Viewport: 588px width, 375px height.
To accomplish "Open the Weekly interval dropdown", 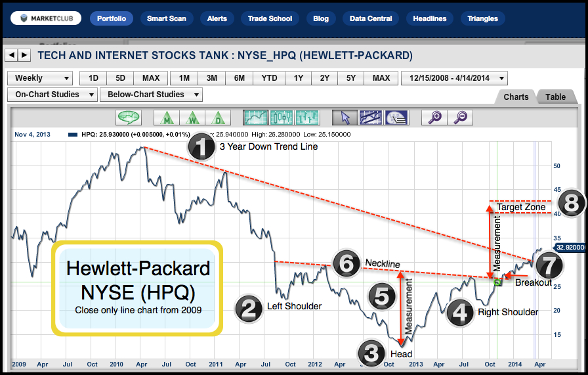I will coord(40,78).
